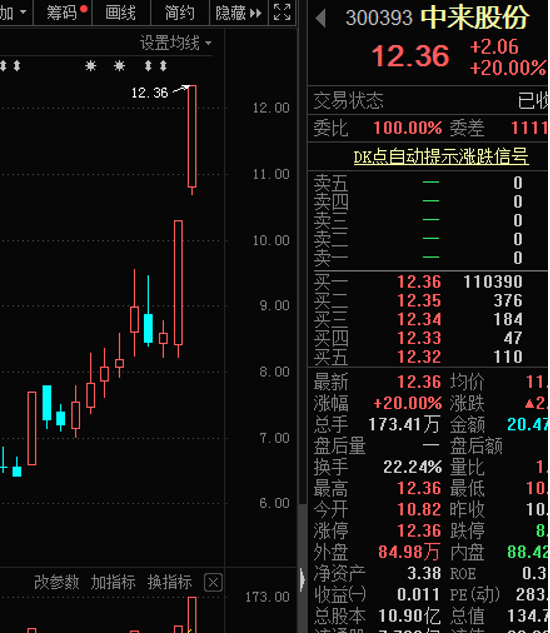Click the tall limit-up candle at 12.36
The image size is (550, 633).
click(x=192, y=136)
